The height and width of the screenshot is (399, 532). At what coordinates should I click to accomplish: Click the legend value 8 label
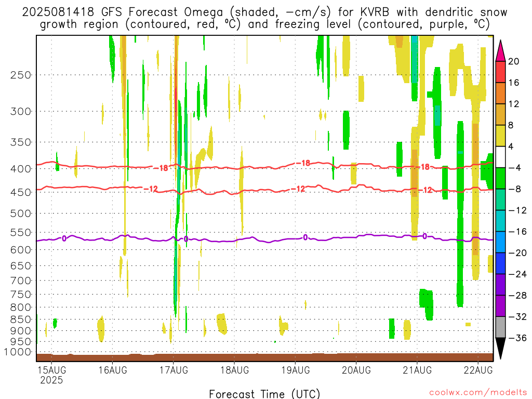coord(511,125)
